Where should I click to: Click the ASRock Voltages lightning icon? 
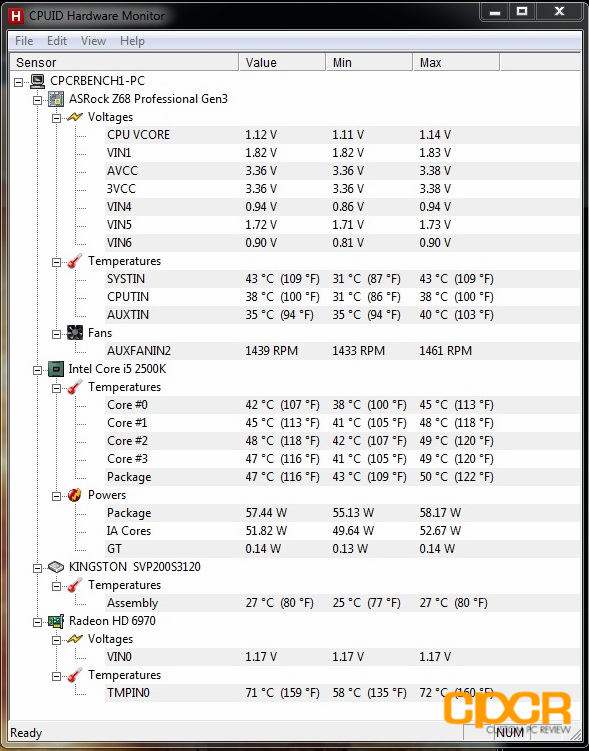pyautogui.click(x=75, y=117)
